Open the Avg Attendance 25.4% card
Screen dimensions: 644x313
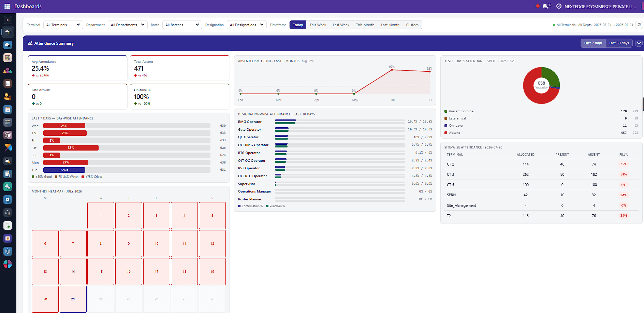(x=77, y=68)
